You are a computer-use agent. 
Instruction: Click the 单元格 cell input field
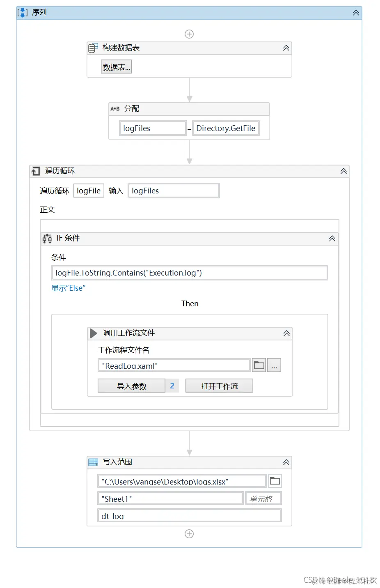pos(263,498)
